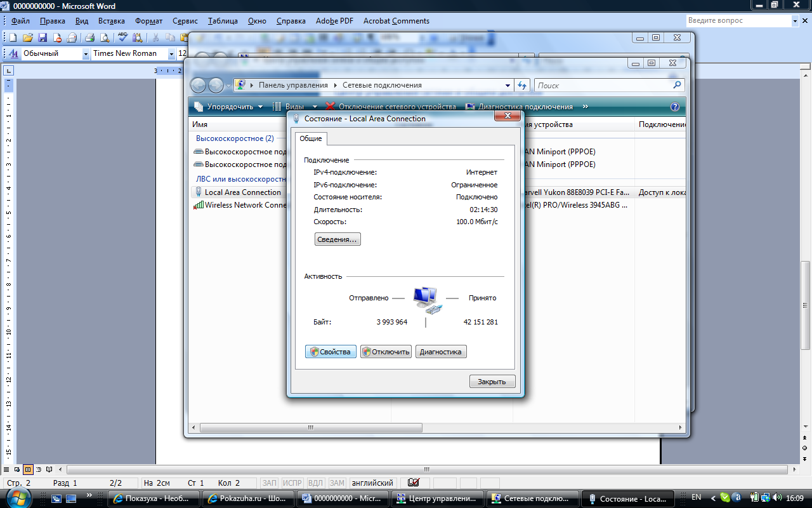Expand the quick launch overflow chevron

[x=88, y=494]
